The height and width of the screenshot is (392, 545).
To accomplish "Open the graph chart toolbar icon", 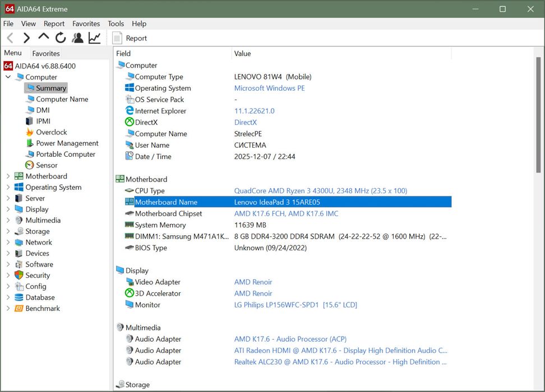I will [x=94, y=38].
